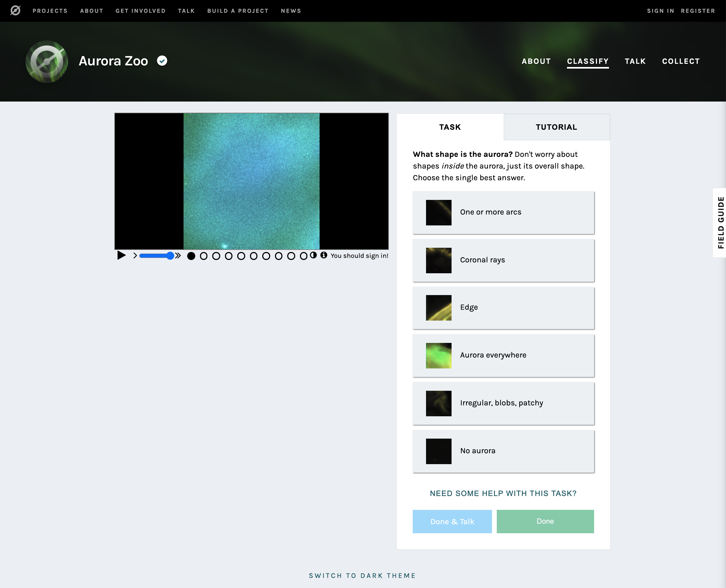Select the ninth frame dot

coord(291,256)
